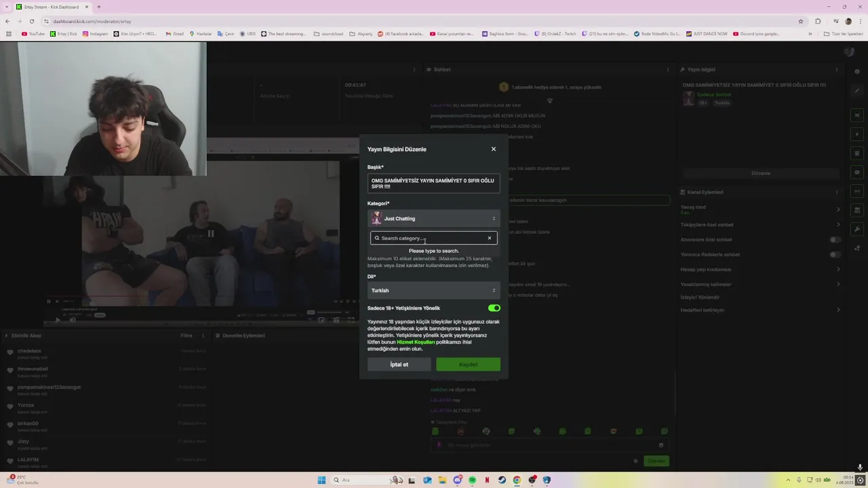868x488 pixels.
Task: Open Chrome three-dot menu
Action: click(859, 21)
